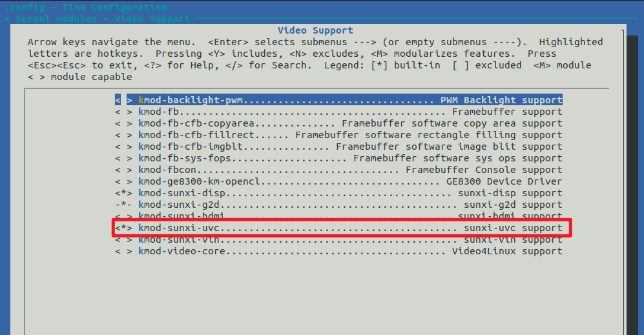644x335 pixels.
Task: Enable the kmod-video-core selection box
Action: pyautogui.click(x=123, y=251)
